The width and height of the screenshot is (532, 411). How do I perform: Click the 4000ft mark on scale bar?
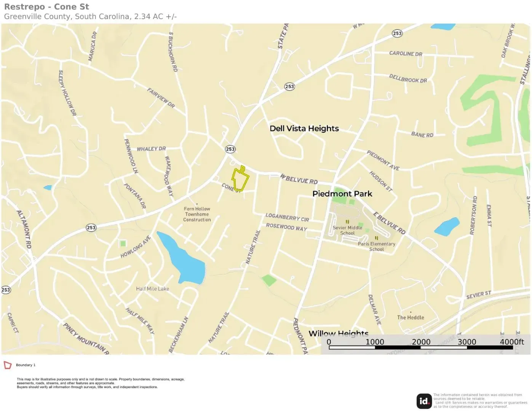[x=512, y=342]
